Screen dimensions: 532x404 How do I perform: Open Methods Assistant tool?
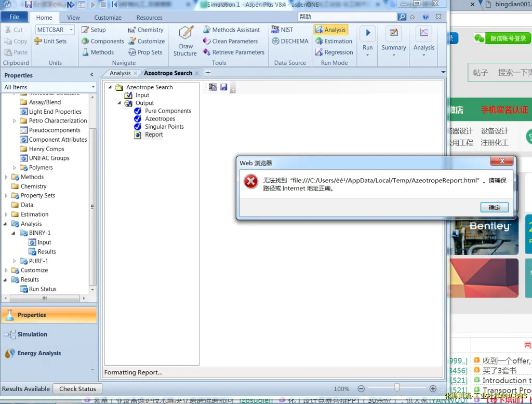click(231, 30)
